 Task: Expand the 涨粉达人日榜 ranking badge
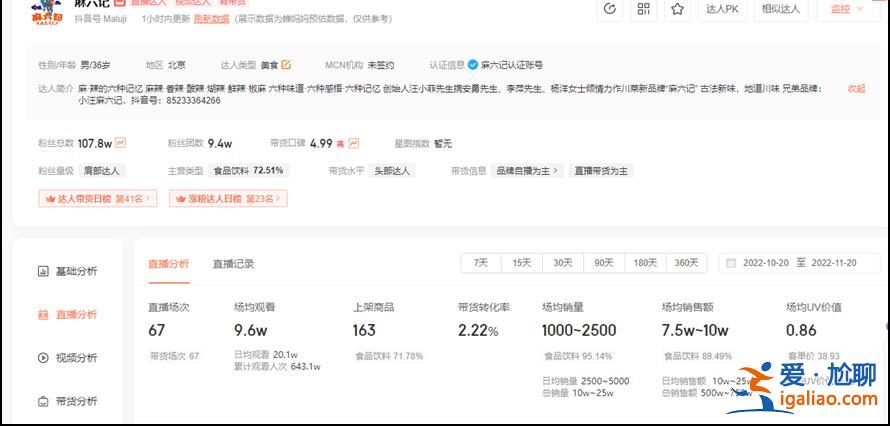tap(227, 199)
